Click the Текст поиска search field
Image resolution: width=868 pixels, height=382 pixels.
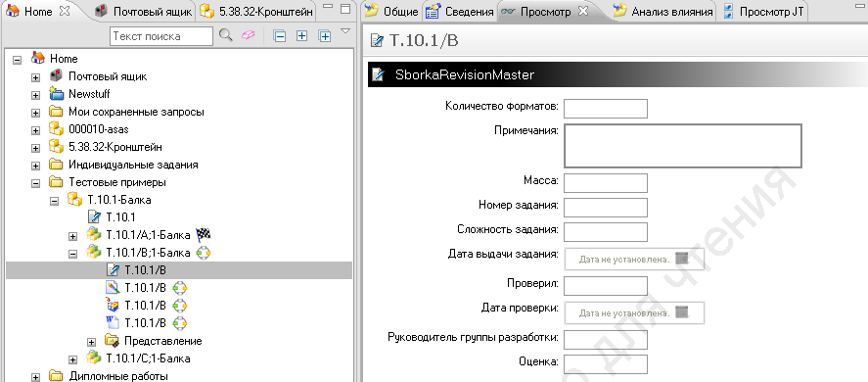(161, 36)
